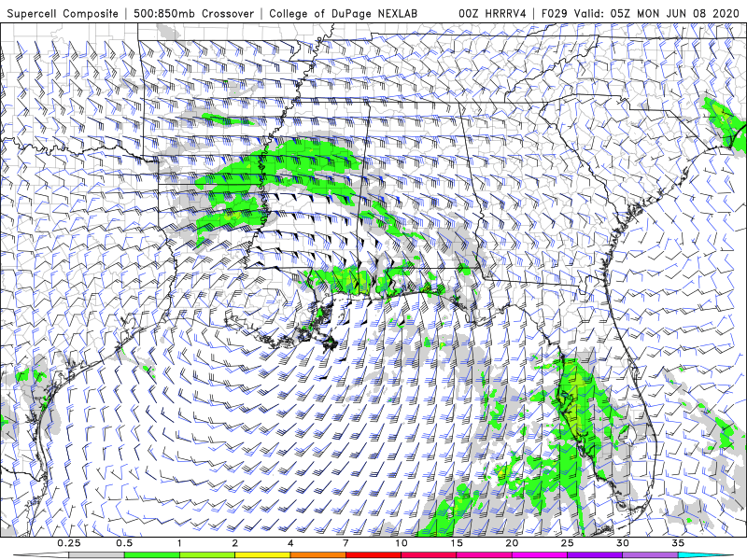Click the orange 4–7 legend segment
The width and height of the screenshot is (747, 560).
[x=317, y=555]
